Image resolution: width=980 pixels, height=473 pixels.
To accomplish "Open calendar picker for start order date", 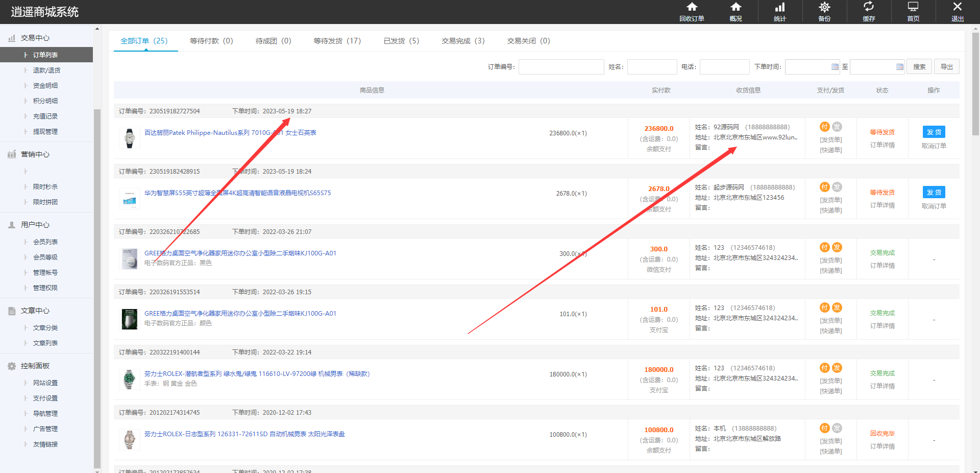I will pyautogui.click(x=835, y=67).
